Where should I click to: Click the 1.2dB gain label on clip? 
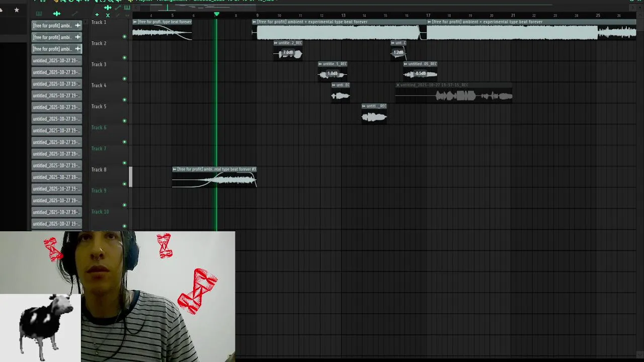398,53
